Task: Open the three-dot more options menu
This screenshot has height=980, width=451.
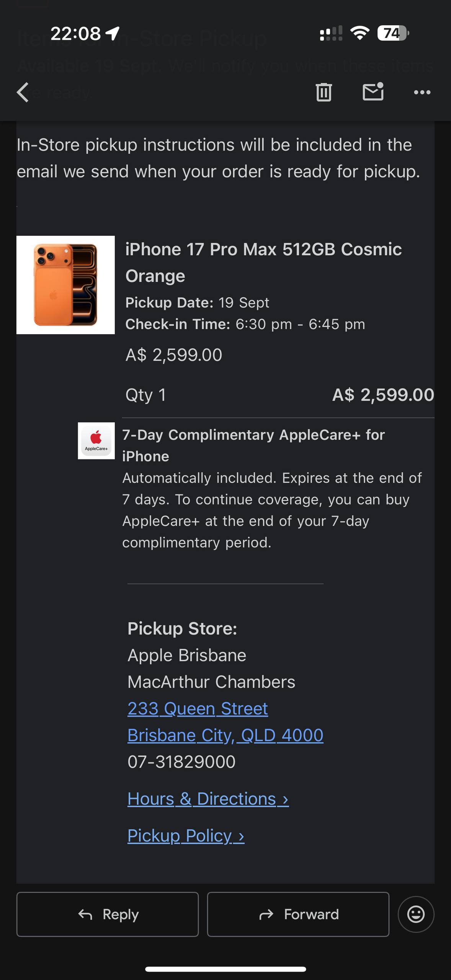Action: [x=422, y=92]
